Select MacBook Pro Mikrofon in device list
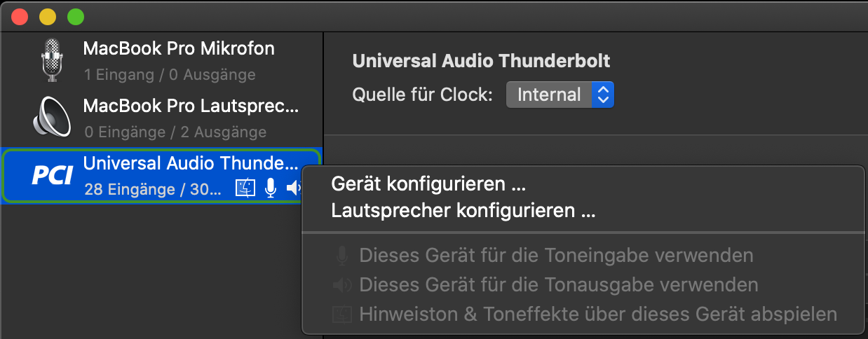 (x=161, y=60)
